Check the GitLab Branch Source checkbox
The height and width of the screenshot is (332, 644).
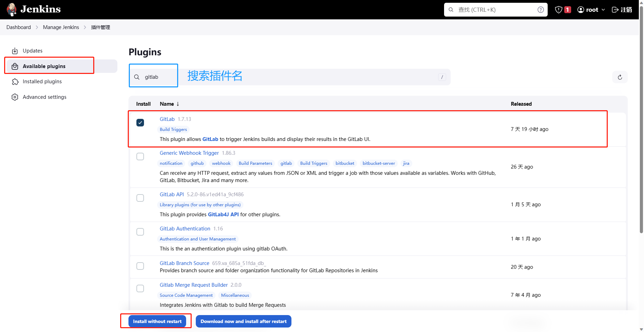pos(140,266)
